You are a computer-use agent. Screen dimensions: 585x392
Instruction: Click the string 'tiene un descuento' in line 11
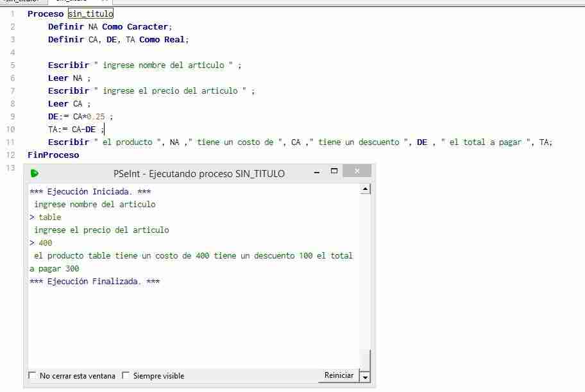point(359,142)
